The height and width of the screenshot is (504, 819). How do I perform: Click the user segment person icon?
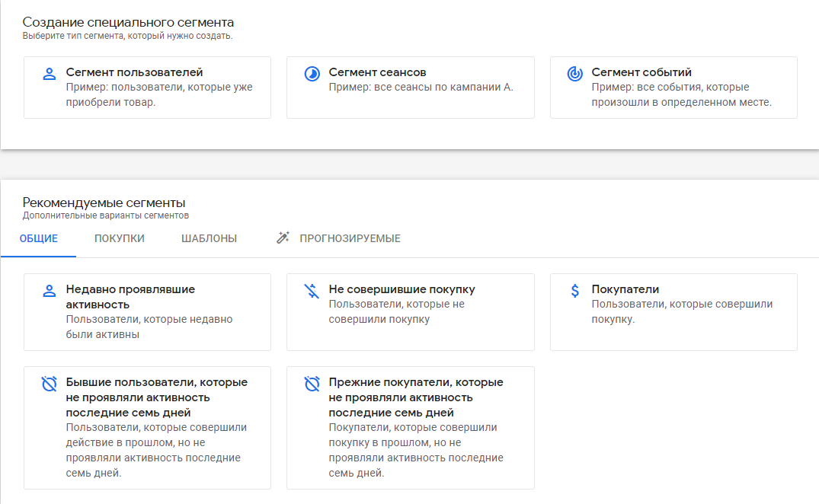(x=49, y=74)
